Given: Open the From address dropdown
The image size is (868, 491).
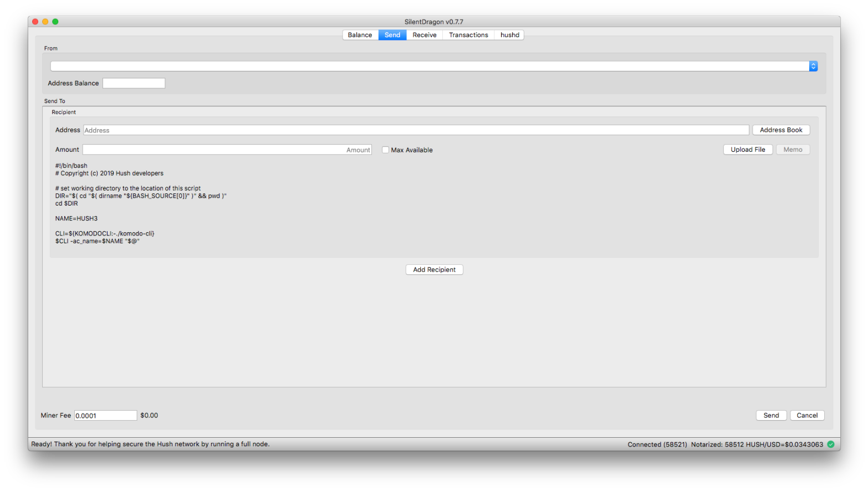Looking at the screenshot, I should [434, 66].
